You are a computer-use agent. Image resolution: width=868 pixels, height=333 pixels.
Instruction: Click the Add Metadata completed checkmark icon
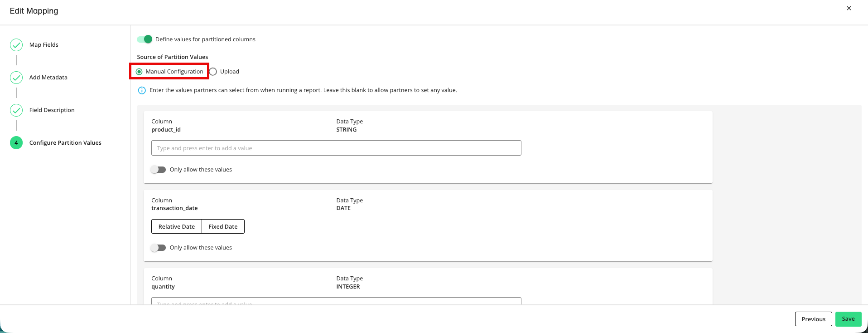16,78
